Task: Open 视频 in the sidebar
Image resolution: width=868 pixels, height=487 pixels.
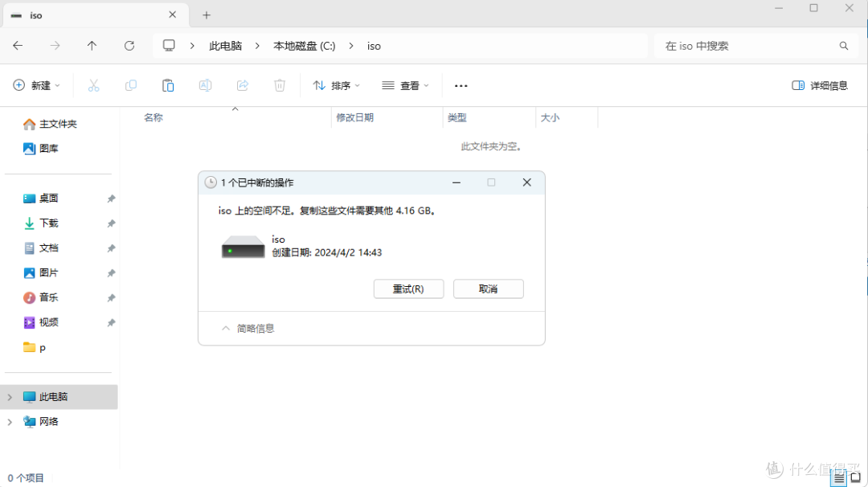Action: point(40,322)
